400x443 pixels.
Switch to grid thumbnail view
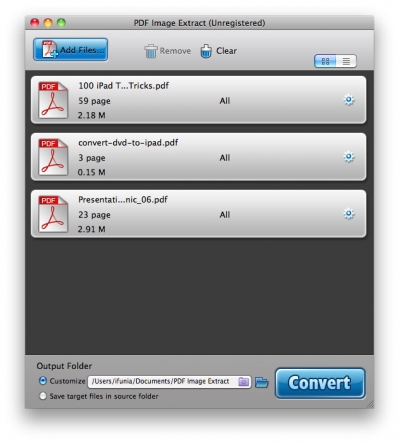click(x=325, y=61)
